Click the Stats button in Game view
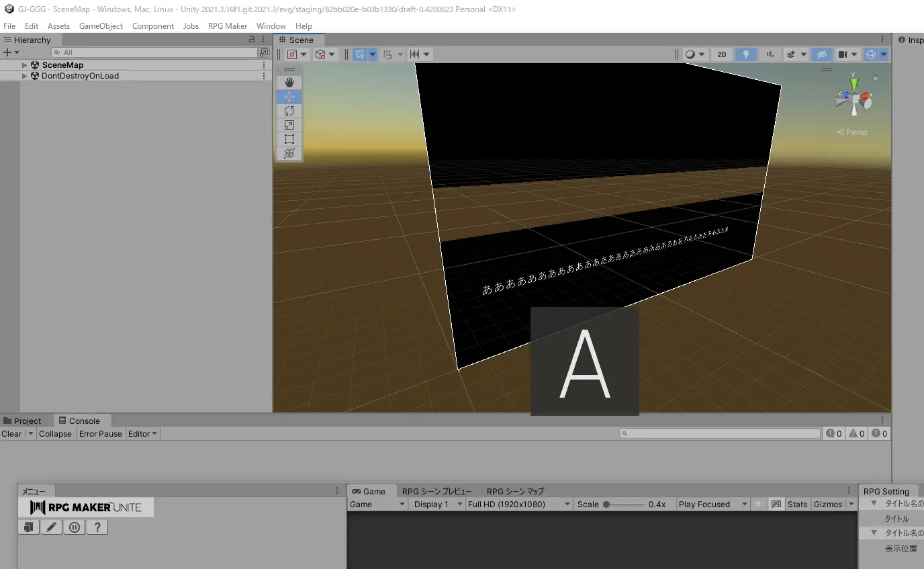The height and width of the screenshot is (569, 924). [x=797, y=505]
